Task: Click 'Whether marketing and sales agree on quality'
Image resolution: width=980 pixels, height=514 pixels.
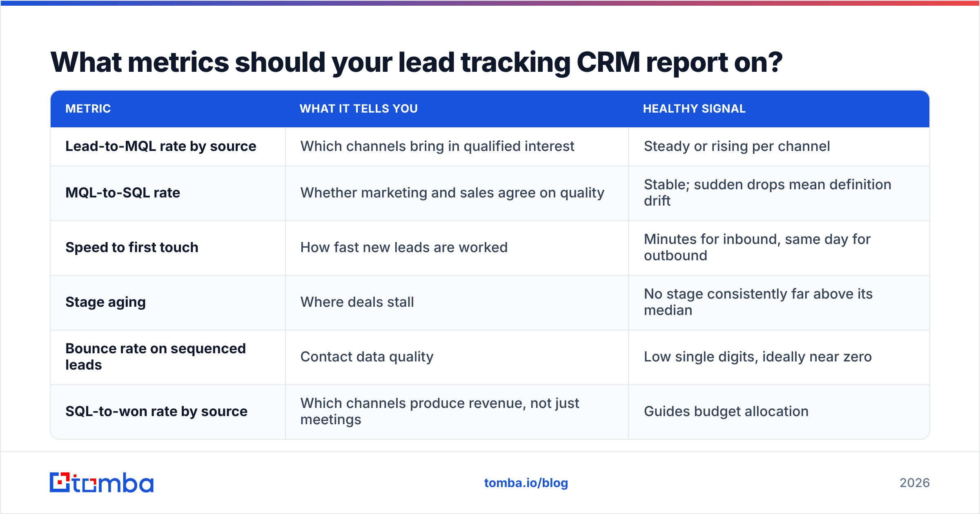Action: [x=452, y=193]
